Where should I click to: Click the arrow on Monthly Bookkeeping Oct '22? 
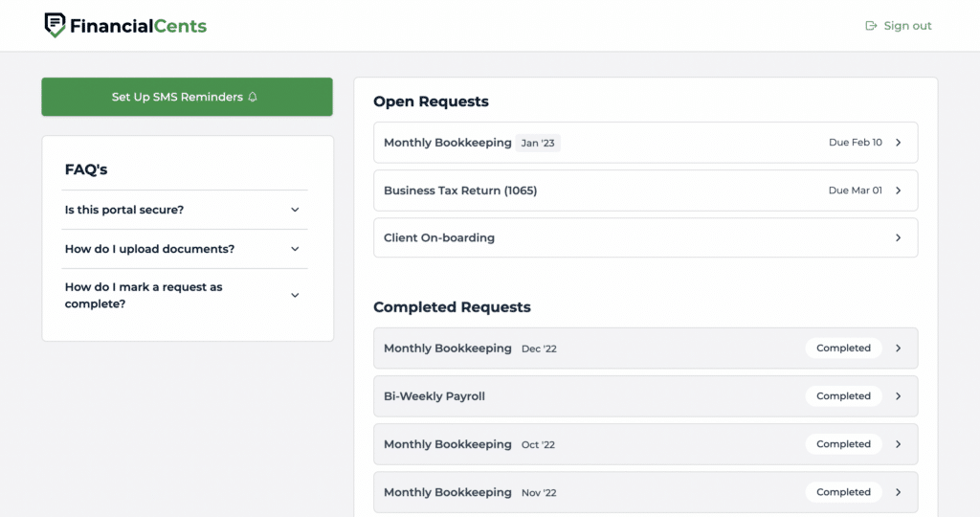[x=898, y=444]
